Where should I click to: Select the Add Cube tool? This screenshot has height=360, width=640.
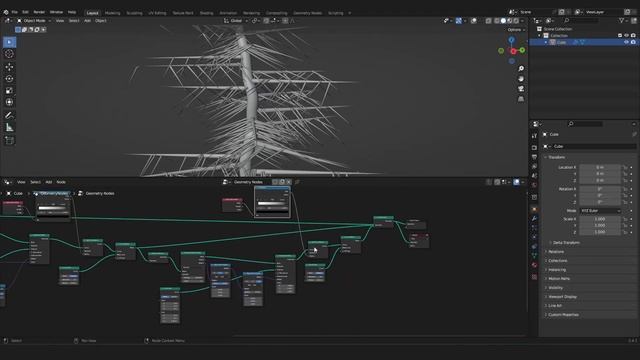pos(9,140)
